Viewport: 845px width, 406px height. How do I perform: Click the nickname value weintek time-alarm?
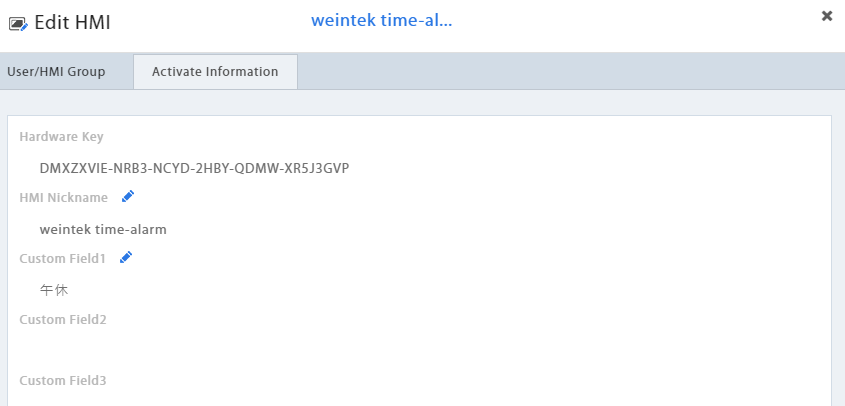(103, 230)
